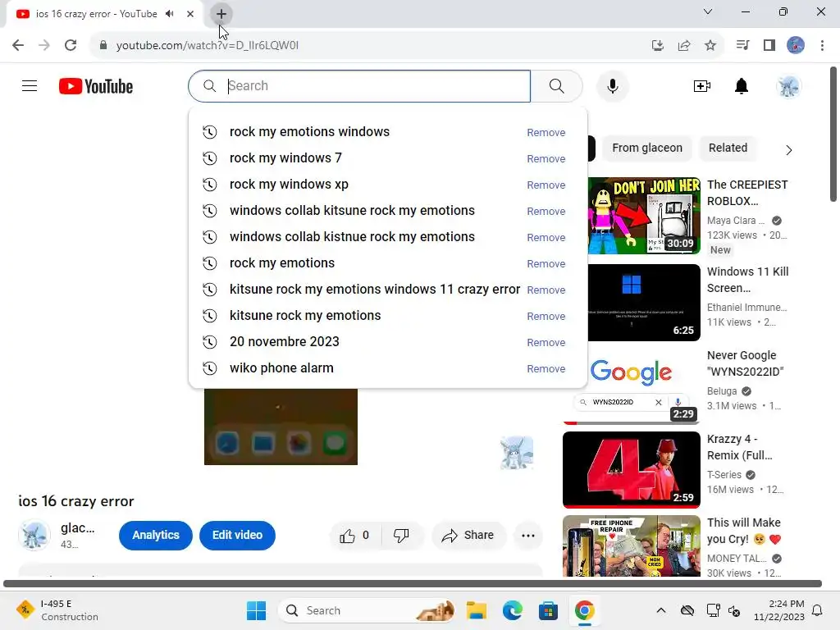This screenshot has height=630, width=840.
Task: Open Krazzy 4 Remix thumbnail
Action: click(x=631, y=469)
